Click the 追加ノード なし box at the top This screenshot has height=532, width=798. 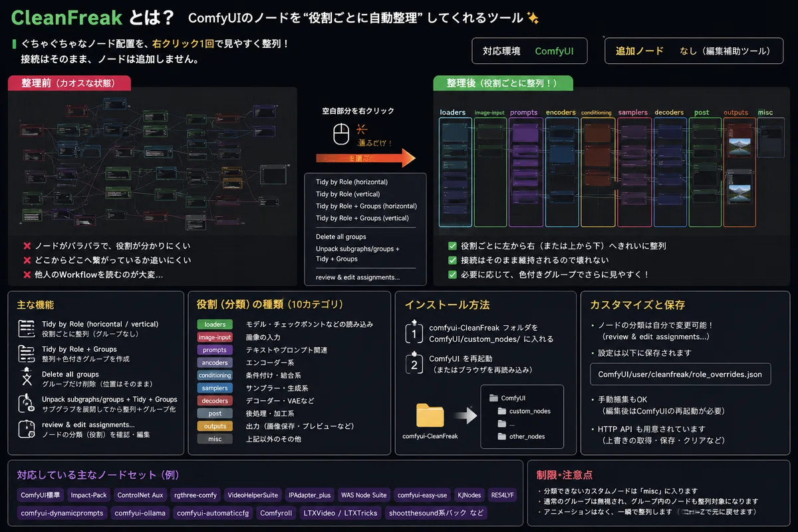692,51
